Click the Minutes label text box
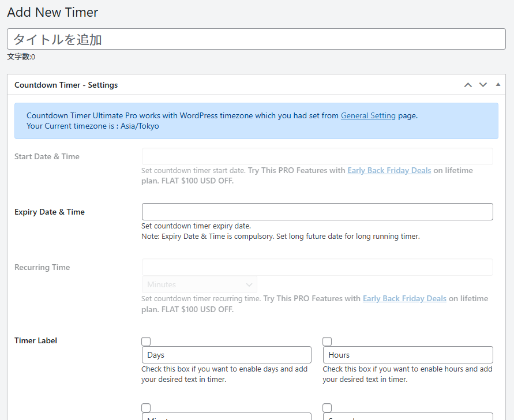514x420 pixels. coord(226,417)
